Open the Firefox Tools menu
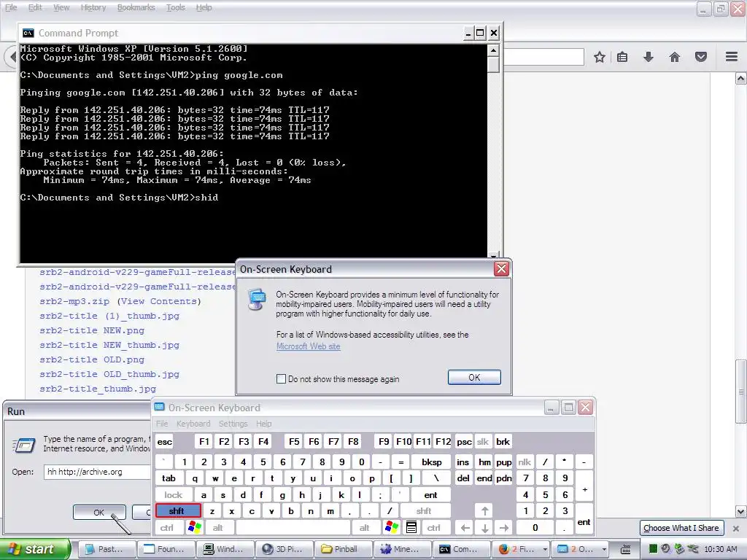The image size is (747, 560). click(x=175, y=7)
